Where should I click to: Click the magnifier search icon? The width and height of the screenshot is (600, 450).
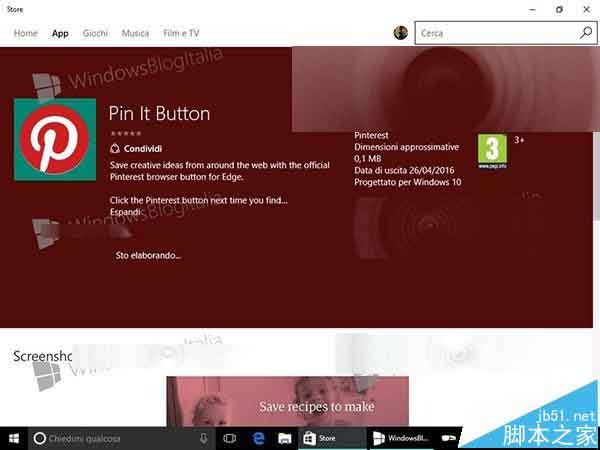(586, 33)
